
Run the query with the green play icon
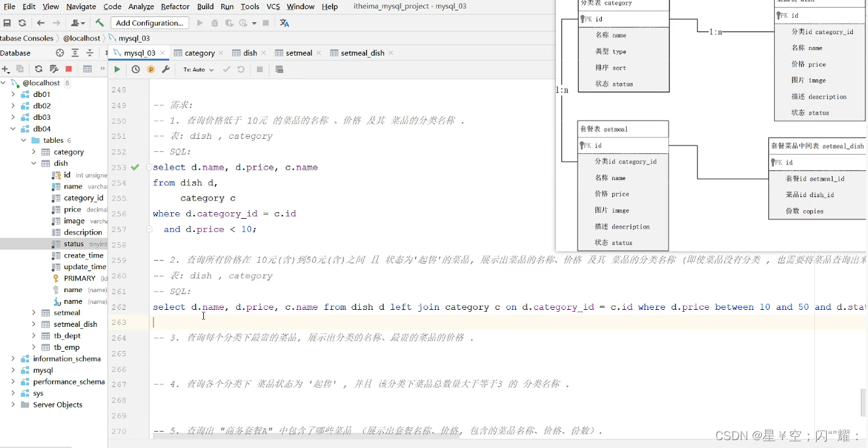tap(117, 69)
